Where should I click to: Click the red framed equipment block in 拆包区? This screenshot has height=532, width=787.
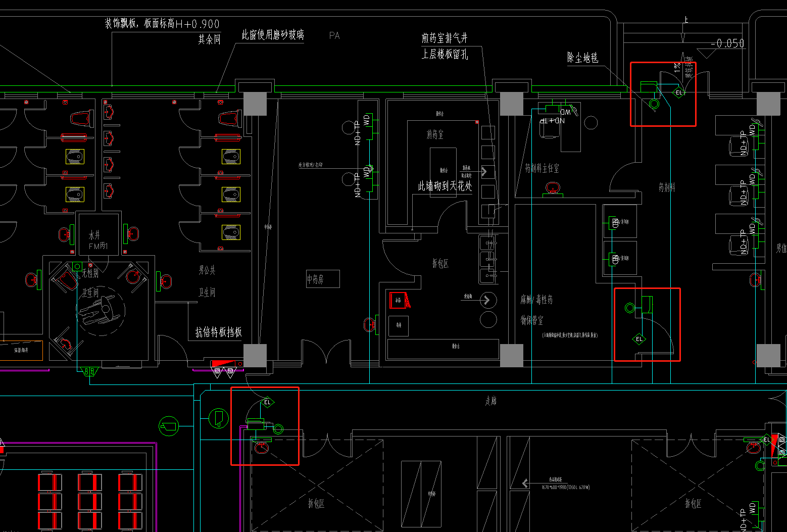(x=399, y=300)
